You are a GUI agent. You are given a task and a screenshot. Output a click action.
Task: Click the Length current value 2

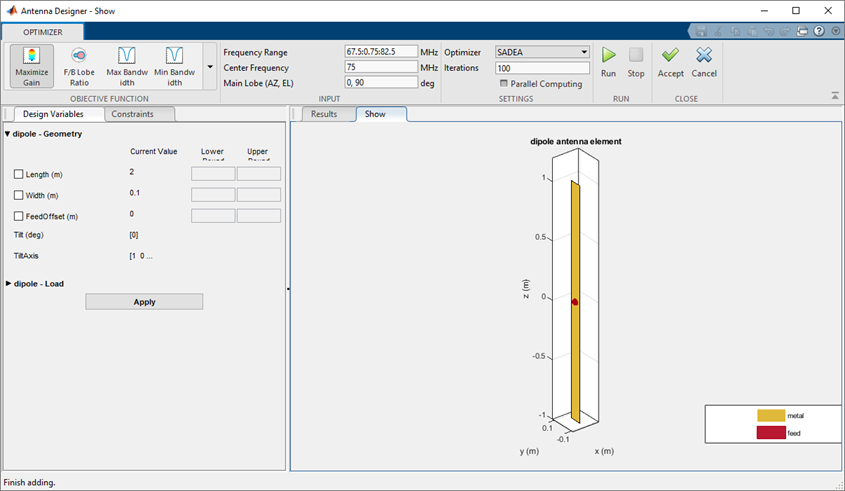click(x=131, y=172)
